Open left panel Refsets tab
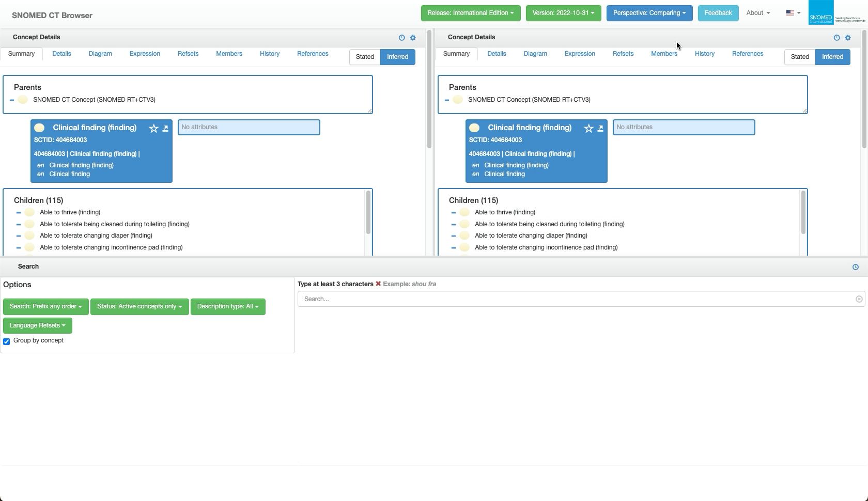 (188, 54)
